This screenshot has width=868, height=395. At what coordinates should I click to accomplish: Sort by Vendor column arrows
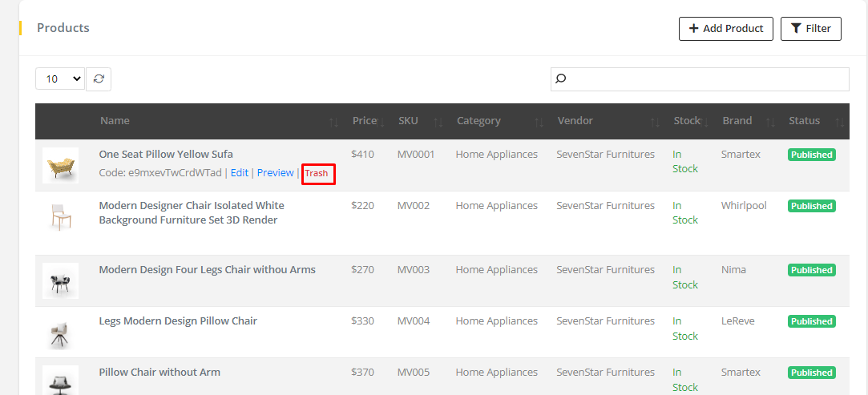pos(655,122)
